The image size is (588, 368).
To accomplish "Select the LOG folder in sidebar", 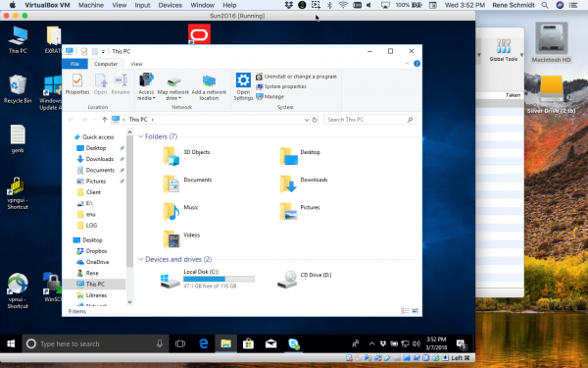I will [87, 226].
